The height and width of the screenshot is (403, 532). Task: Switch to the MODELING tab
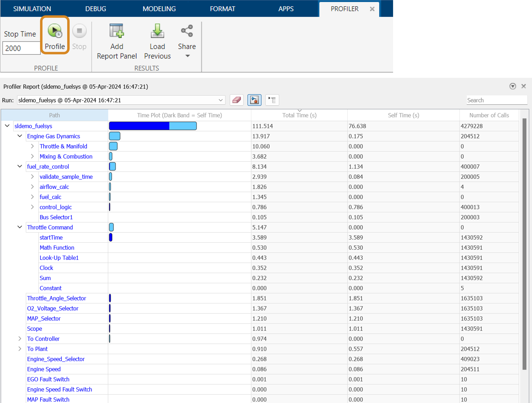click(x=159, y=9)
